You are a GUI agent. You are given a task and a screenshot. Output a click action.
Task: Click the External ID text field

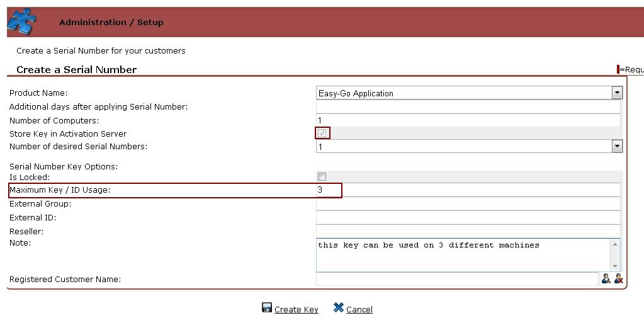click(468, 217)
